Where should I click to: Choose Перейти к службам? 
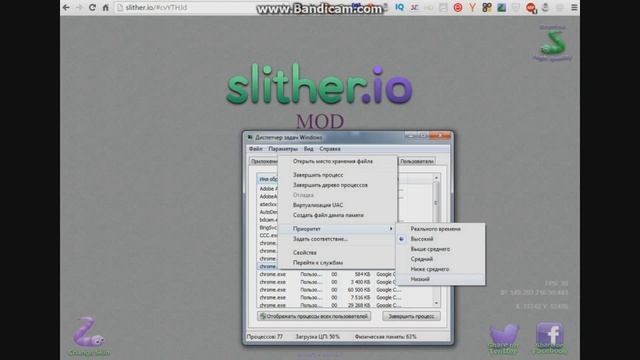click(x=337, y=263)
